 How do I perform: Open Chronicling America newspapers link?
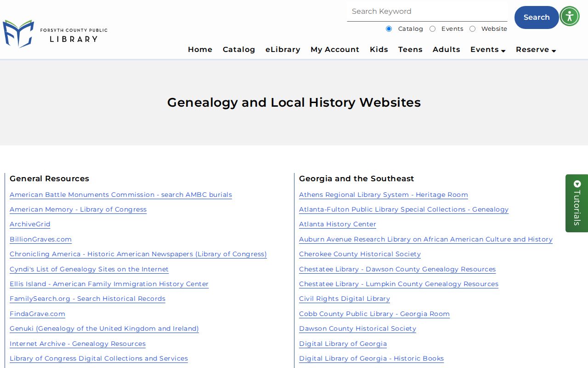(138, 254)
